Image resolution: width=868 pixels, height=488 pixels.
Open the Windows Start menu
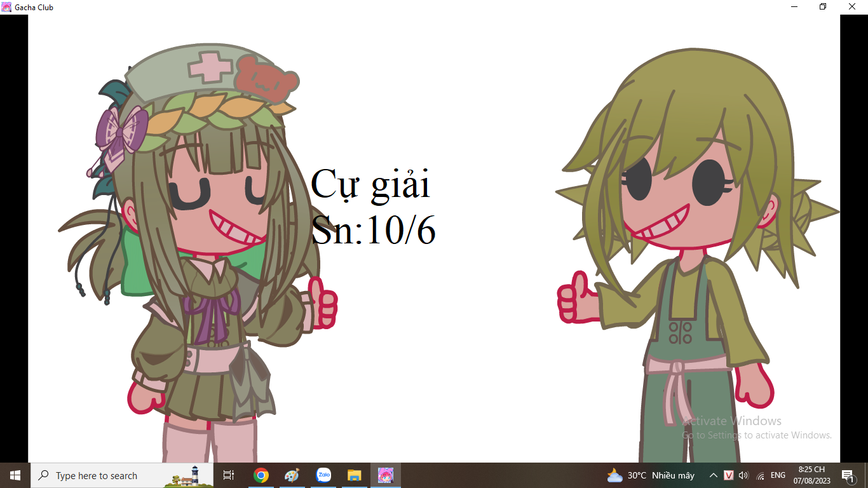click(x=15, y=475)
